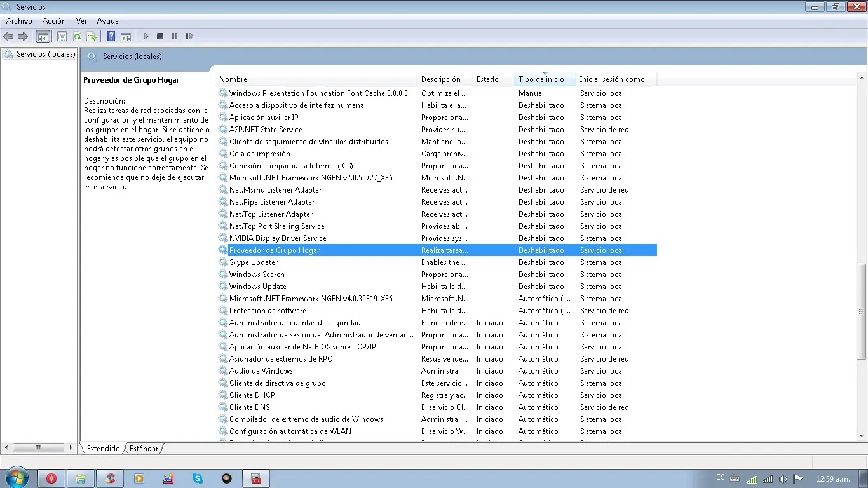Stop the selected service with square icon
The height and width of the screenshot is (488, 868).
[160, 36]
